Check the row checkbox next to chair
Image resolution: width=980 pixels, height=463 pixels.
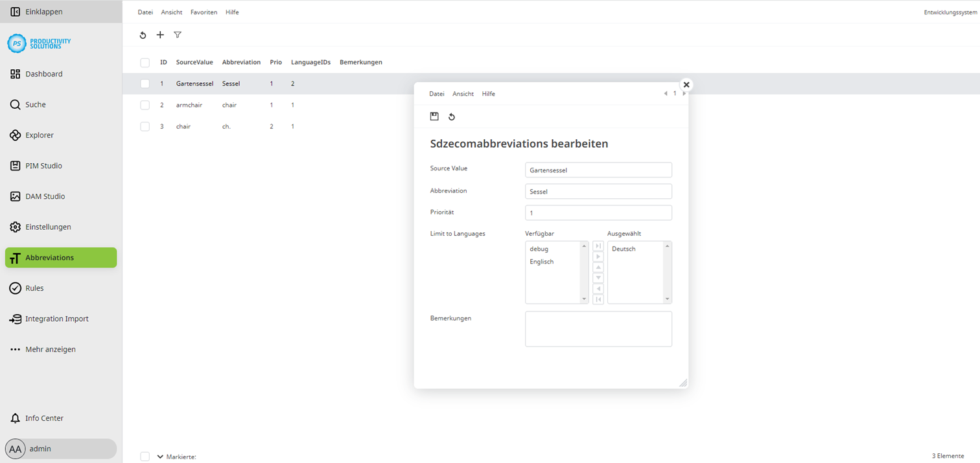point(145,126)
